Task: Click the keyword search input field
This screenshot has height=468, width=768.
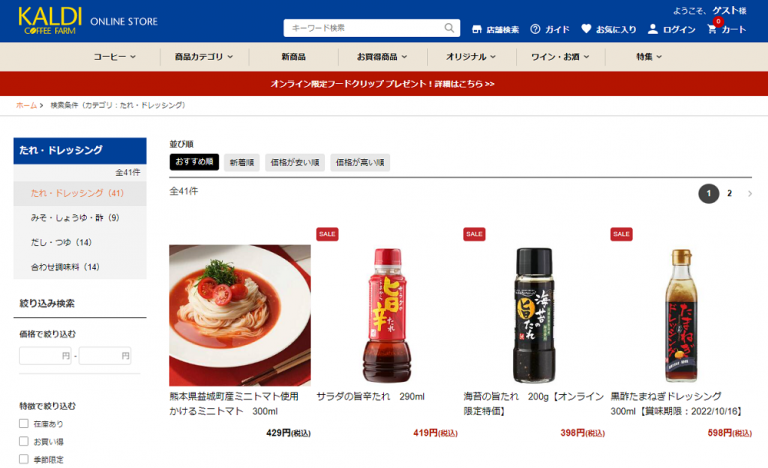Action: (366, 28)
